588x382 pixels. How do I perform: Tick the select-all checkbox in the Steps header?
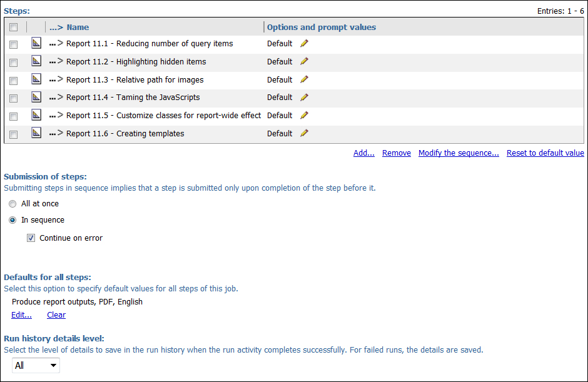(14, 28)
